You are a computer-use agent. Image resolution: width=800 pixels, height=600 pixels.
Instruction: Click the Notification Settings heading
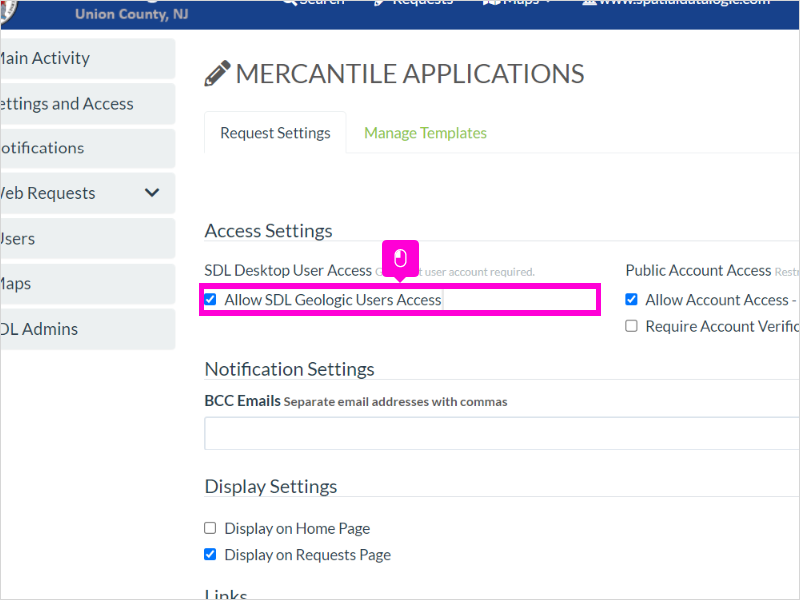click(289, 369)
